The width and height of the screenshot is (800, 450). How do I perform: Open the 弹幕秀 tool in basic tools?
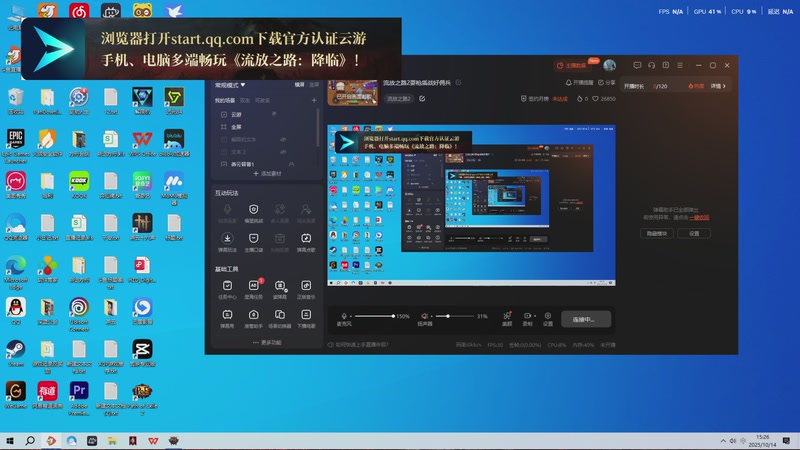(x=227, y=318)
